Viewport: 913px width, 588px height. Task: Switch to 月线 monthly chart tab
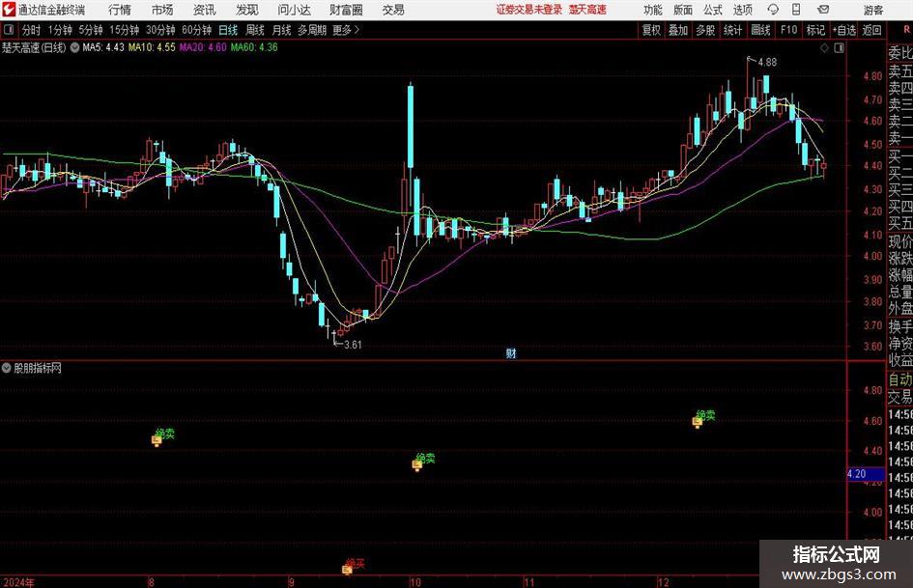(x=282, y=30)
